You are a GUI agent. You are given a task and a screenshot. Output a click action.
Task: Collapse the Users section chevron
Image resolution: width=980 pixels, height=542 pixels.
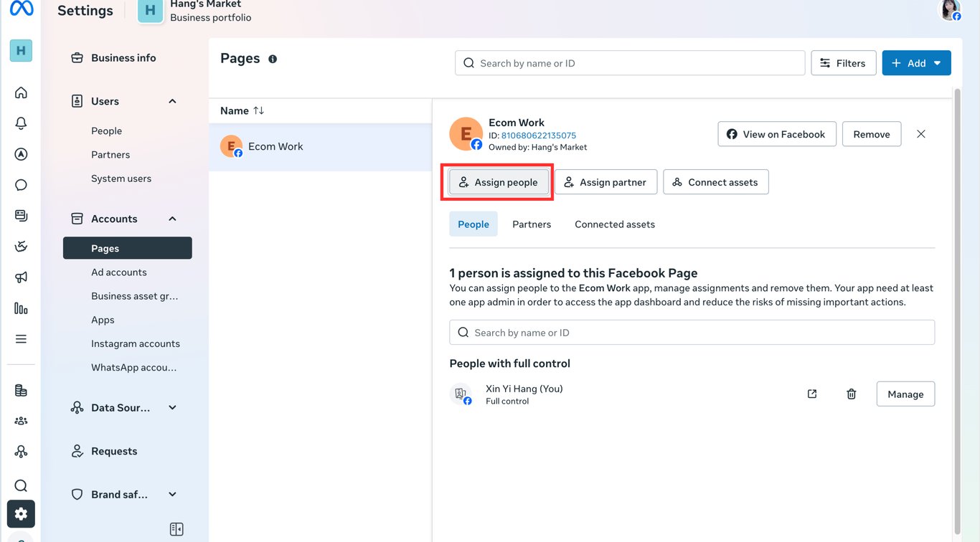point(172,101)
